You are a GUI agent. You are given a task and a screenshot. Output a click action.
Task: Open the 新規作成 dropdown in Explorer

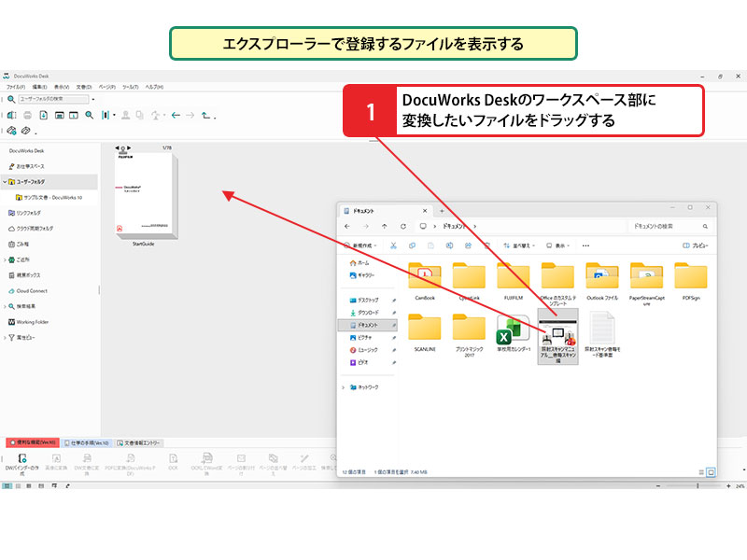[x=360, y=245]
